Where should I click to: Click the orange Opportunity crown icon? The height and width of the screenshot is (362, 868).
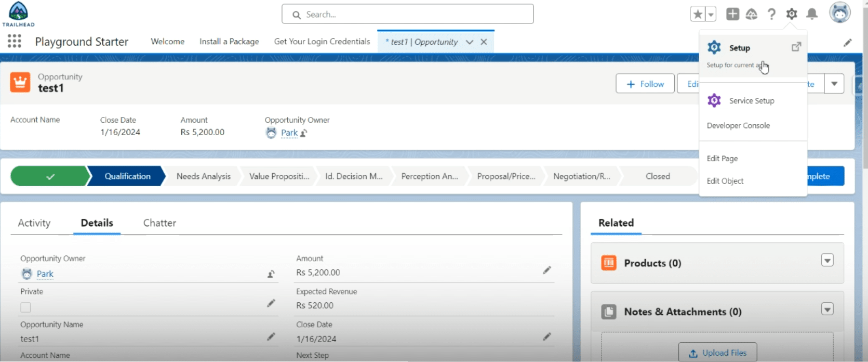tap(20, 82)
